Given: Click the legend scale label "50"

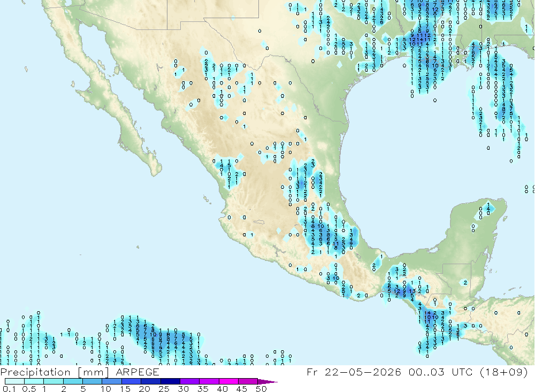Looking at the screenshot, I should pyautogui.click(x=261, y=389).
